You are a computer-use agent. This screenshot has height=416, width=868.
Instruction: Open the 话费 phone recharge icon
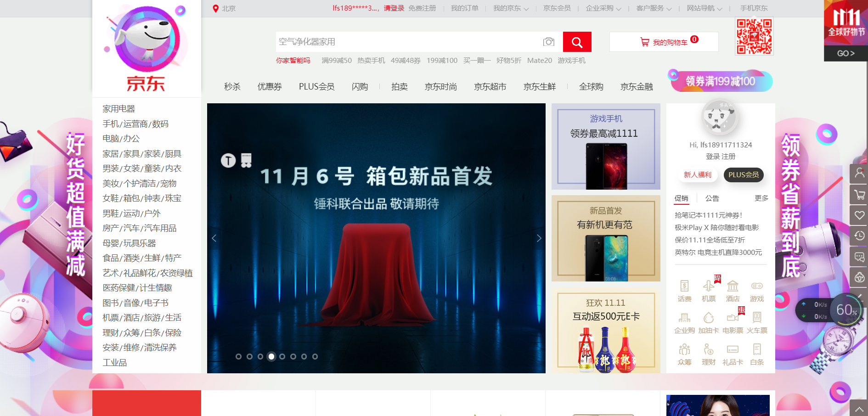click(684, 286)
